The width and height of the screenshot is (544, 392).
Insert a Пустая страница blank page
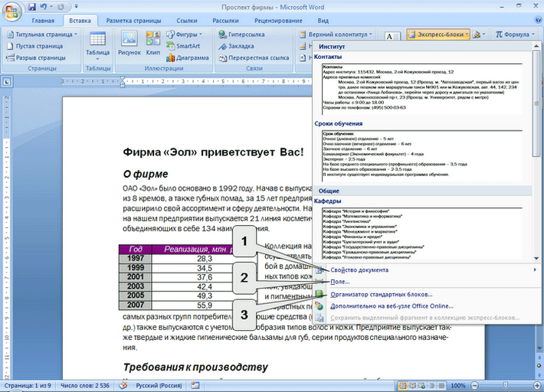pyautogui.click(x=35, y=46)
